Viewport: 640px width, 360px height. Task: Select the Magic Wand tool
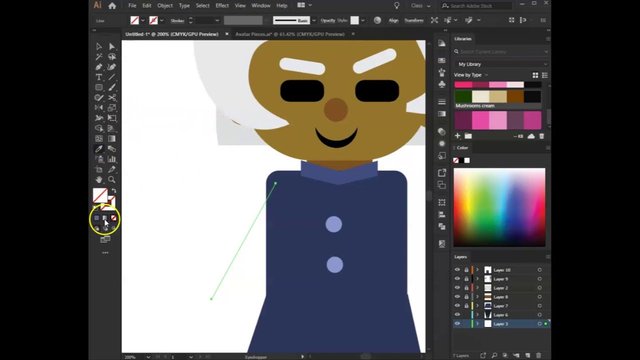(99, 57)
